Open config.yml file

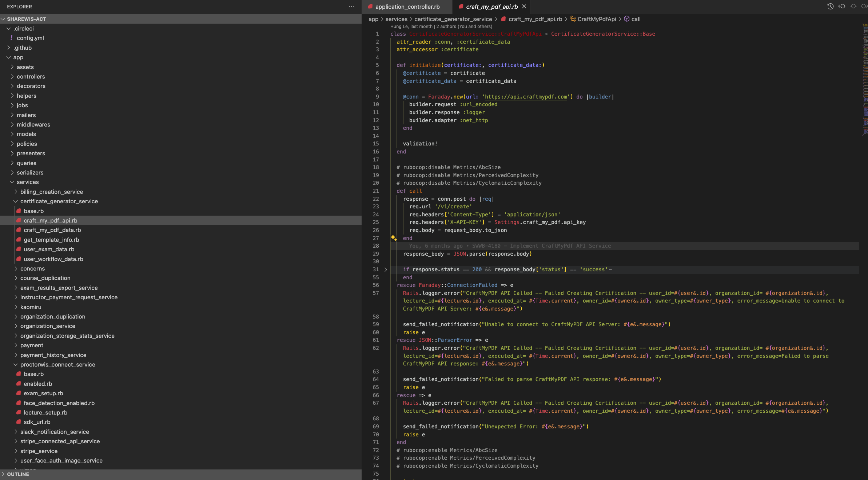pyautogui.click(x=181, y=38)
